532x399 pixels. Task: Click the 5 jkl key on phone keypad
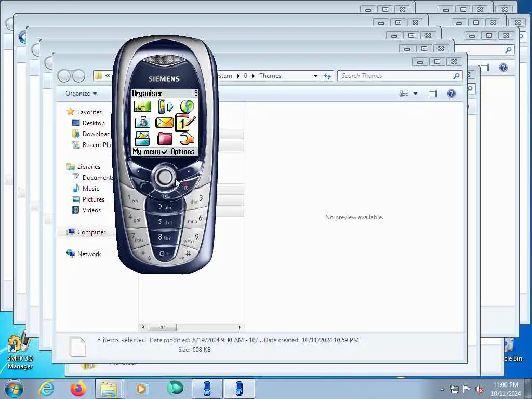pos(165,222)
